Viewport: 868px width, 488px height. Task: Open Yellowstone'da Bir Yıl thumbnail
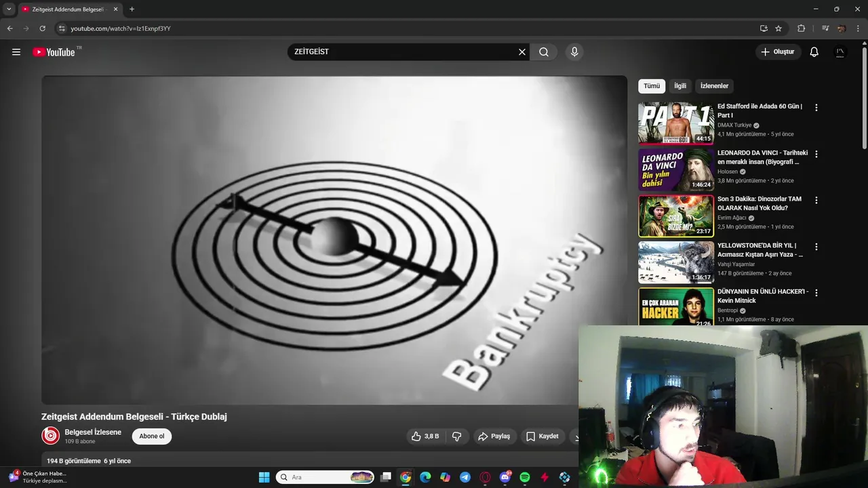(675, 262)
